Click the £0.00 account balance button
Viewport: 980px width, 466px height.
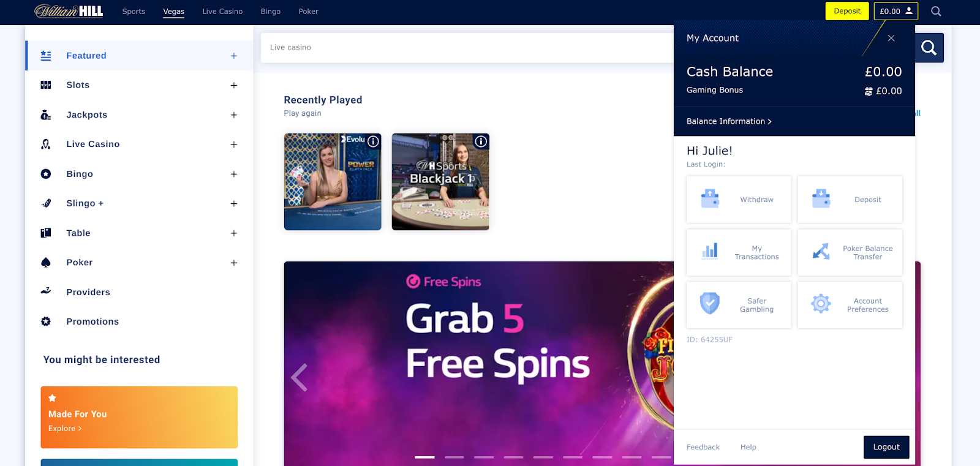(895, 11)
